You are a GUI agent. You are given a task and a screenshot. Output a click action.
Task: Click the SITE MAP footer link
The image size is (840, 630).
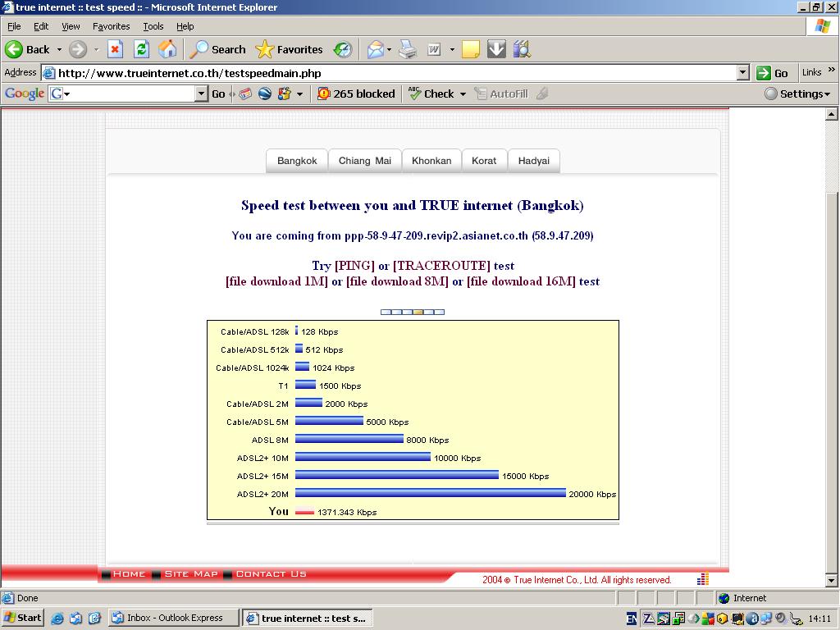[191, 573]
